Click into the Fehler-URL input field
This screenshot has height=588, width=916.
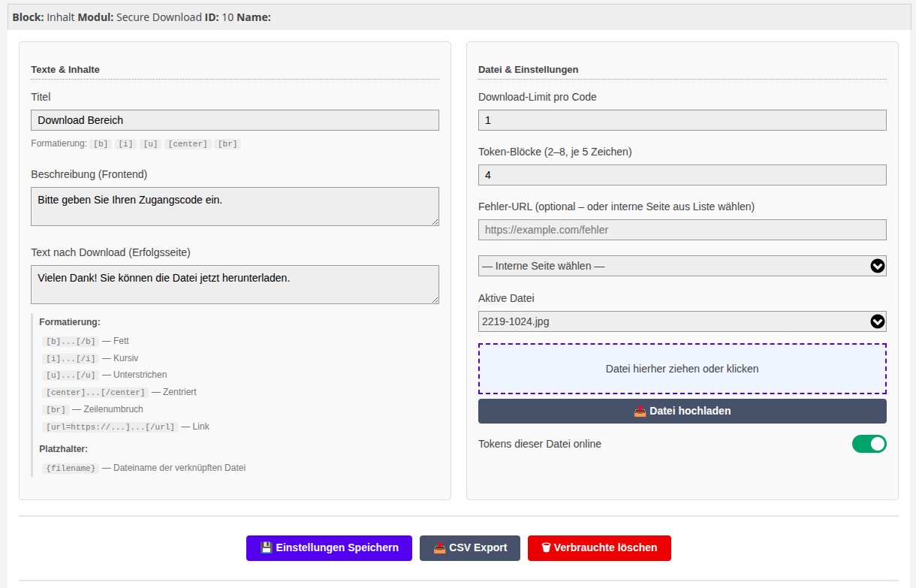pyautogui.click(x=682, y=230)
